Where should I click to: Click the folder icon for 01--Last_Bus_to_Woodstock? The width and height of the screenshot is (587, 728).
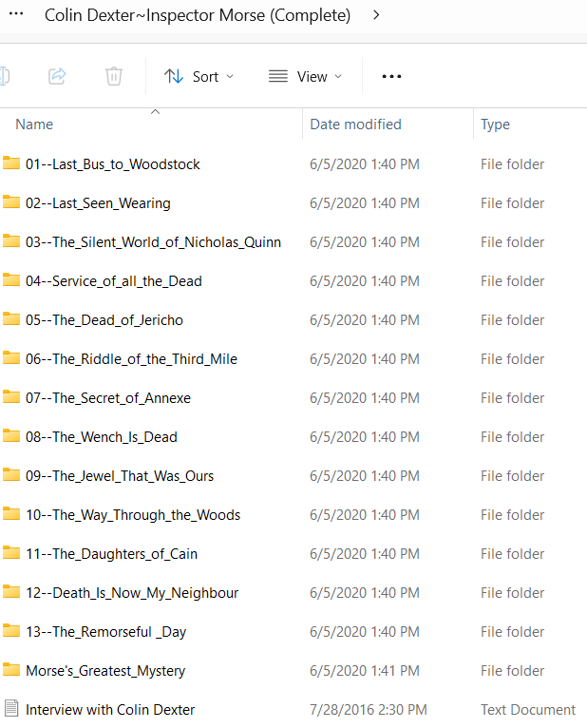(11, 163)
